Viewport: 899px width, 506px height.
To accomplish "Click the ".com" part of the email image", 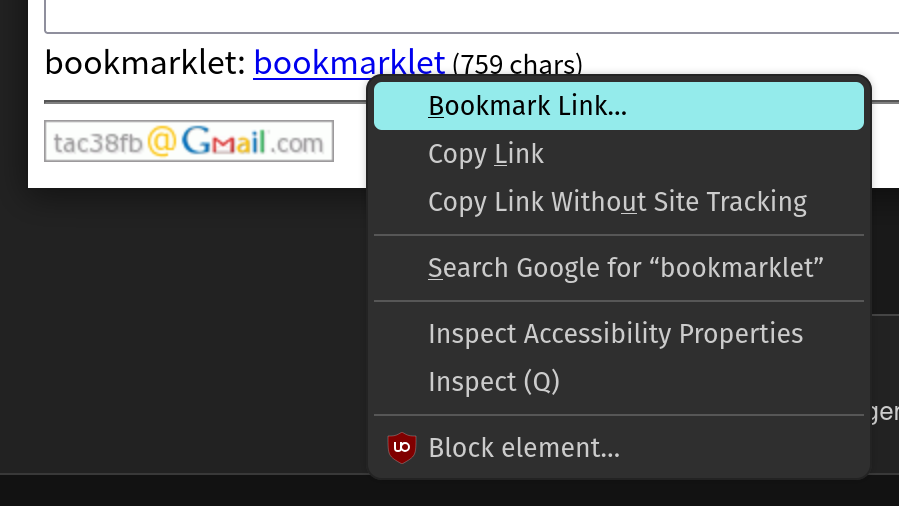I will click(300, 144).
